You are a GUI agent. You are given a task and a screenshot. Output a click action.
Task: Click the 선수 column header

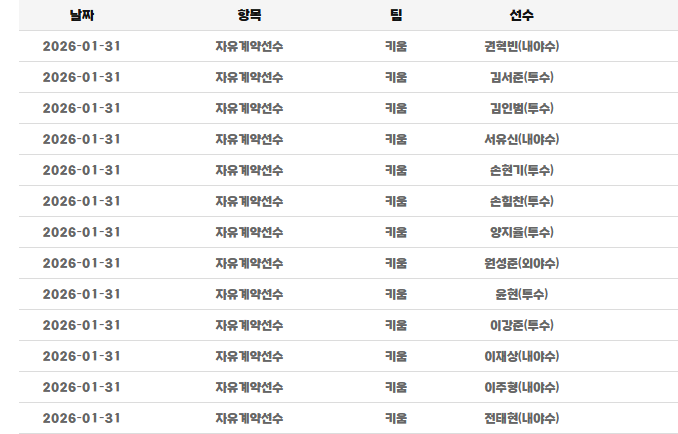point(520,15)
